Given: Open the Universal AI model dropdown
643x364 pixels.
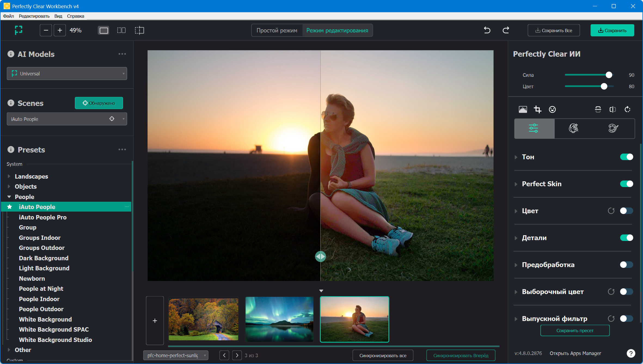Looking at the screenshot, I should [x=67, y=74].
